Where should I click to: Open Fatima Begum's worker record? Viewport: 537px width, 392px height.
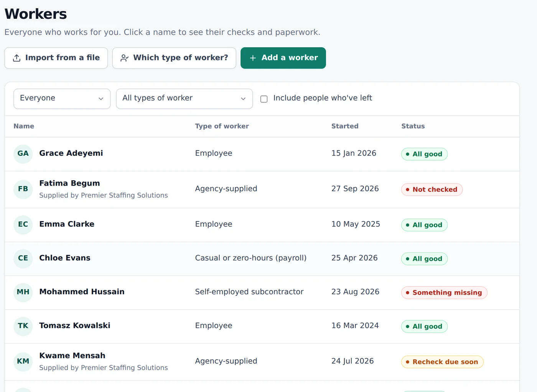[69, 183]
